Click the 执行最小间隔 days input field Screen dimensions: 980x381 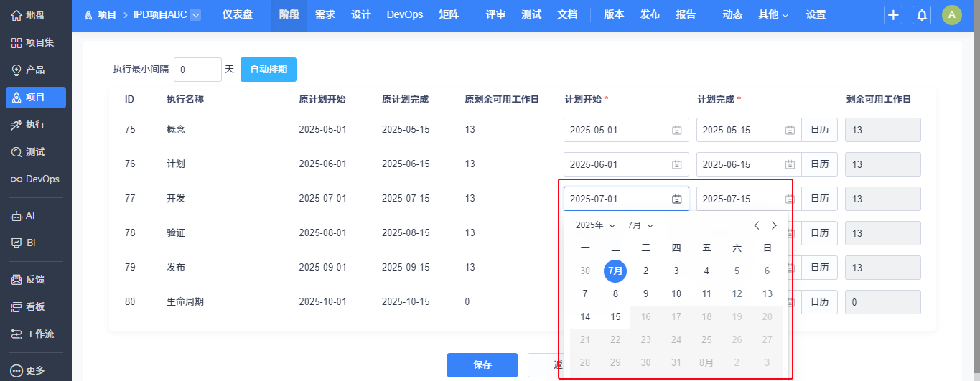pos(197,70)
